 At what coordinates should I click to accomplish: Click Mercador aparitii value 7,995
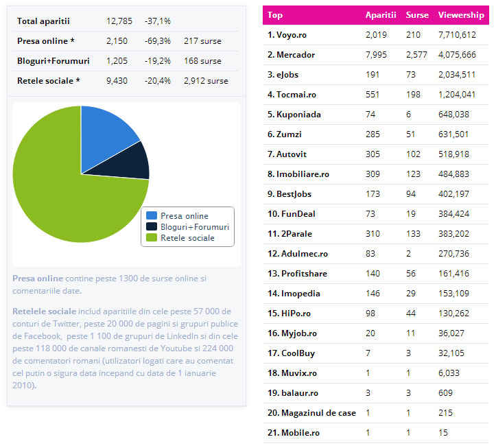pyautogui.click(x=376, y=55)
